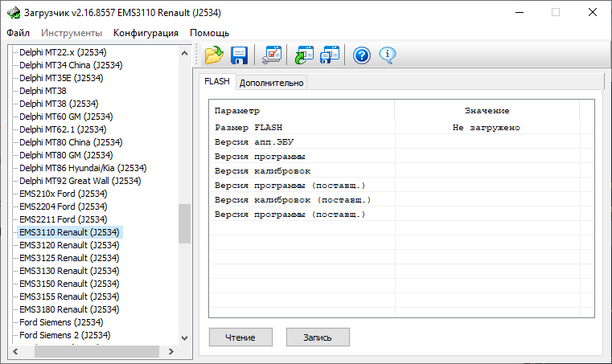Select Ford Siemens (J2534)
Screen dimensions: 612x364
[61, 322]
